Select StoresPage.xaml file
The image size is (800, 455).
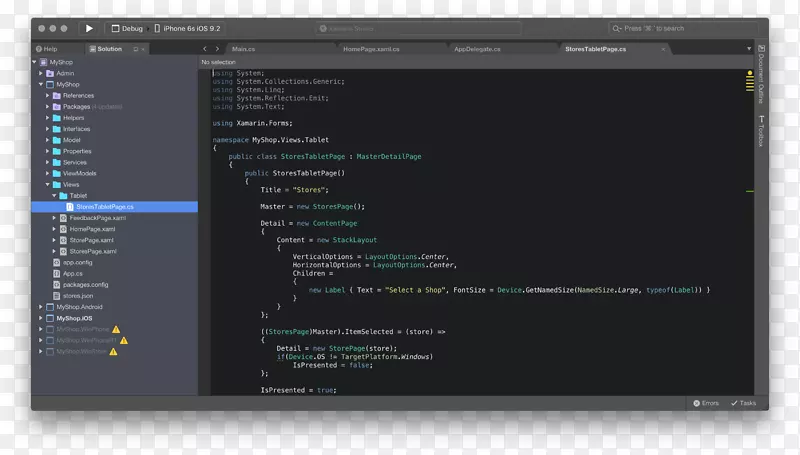coord(93,251)
